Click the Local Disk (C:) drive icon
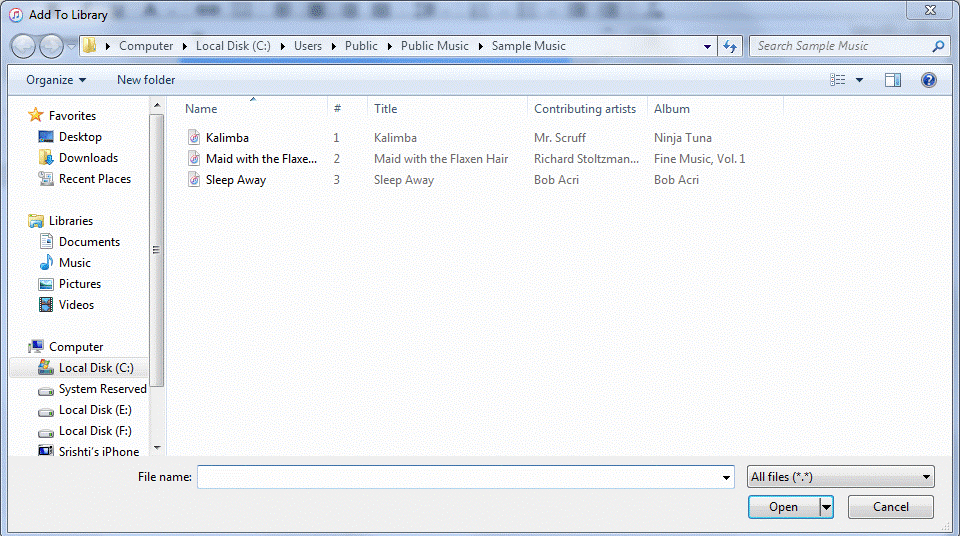Image resolution: width=960 pixels, height=536 pixels. click(46, 368)
